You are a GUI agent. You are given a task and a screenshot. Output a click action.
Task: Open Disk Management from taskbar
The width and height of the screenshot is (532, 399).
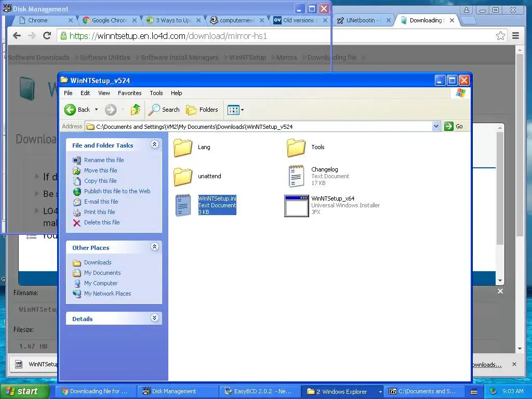(x=177, y=391)
